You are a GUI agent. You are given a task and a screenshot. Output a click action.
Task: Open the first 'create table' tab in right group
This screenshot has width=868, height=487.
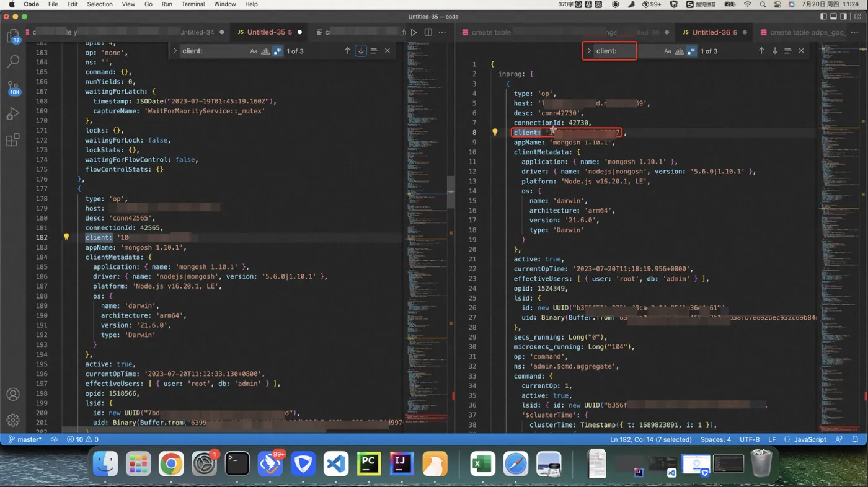[491, 32]
